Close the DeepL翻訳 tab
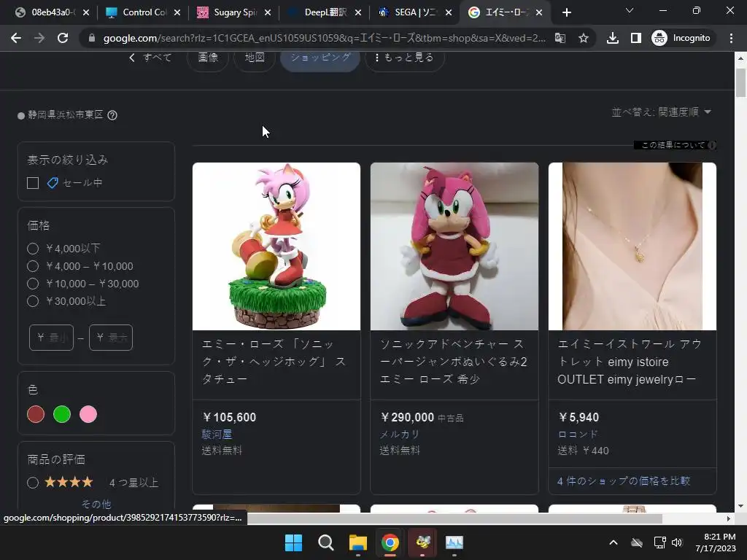747x560 pixels. (x=358, y=13)
